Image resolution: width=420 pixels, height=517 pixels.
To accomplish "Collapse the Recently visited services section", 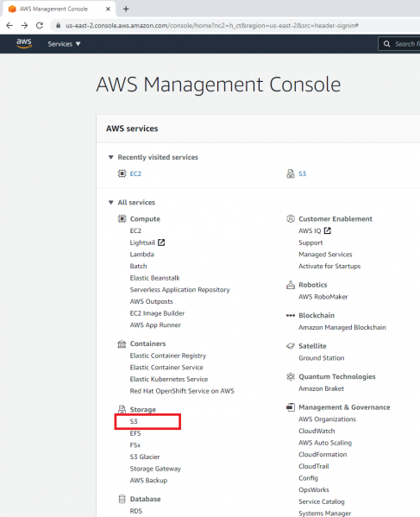I will [x=111, y=157].
